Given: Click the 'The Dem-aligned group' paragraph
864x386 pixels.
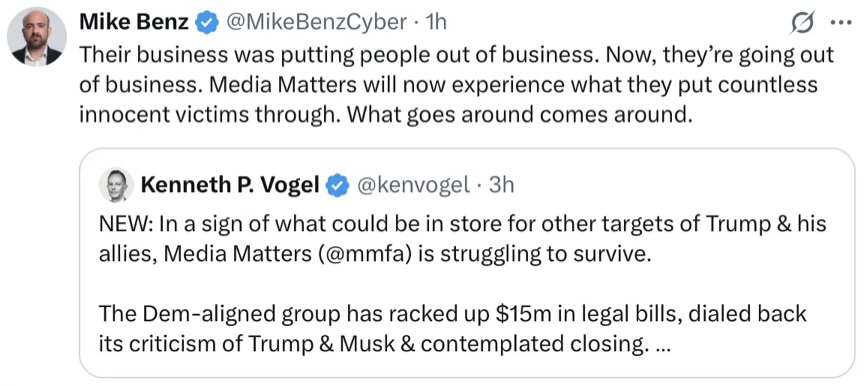Looking at the screenshot, I should point(452,329).
